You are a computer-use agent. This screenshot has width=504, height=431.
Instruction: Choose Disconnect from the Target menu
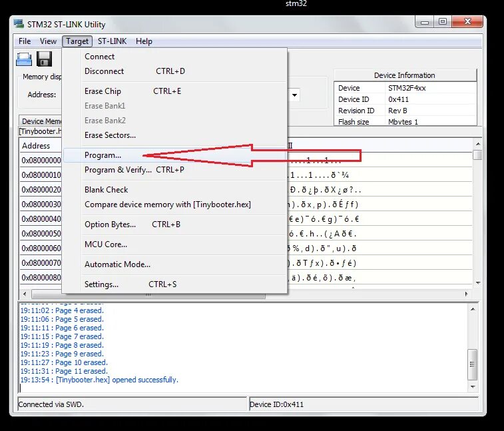pyautogui.click(x=175, y=71)
